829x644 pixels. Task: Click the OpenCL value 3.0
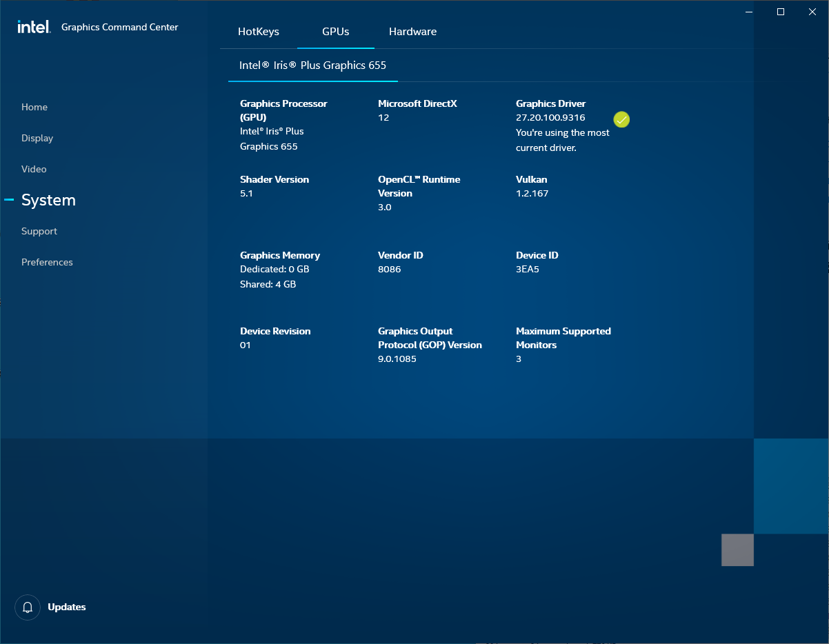click(x=385, y=208)
